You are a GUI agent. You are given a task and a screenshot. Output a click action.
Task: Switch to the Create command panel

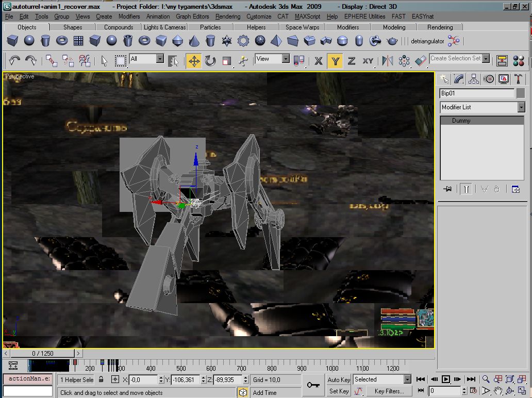click(x=444, y=79)
